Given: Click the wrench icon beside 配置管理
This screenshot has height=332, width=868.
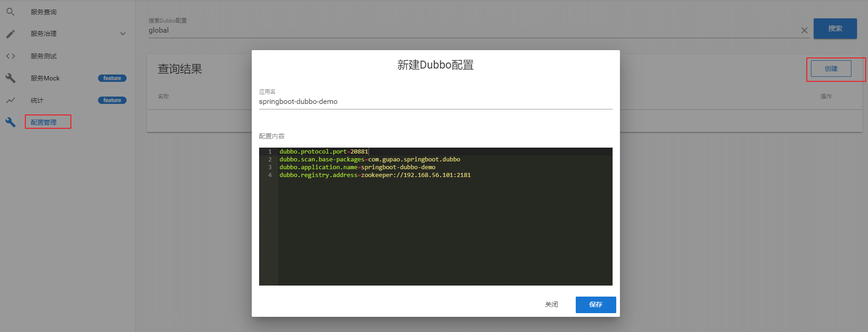Looking at the screenshot, I should [10, 122].
